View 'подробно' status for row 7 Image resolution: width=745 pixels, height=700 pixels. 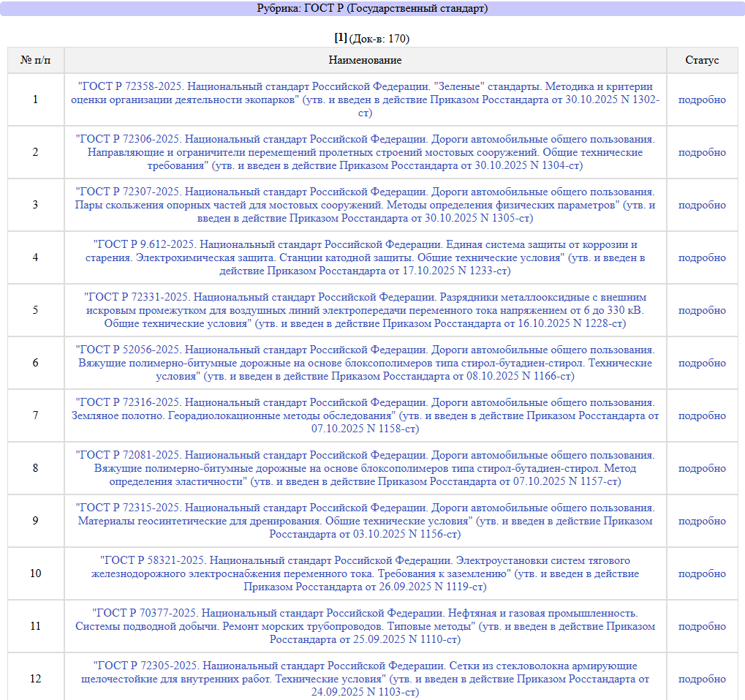[x=702, y=415]
